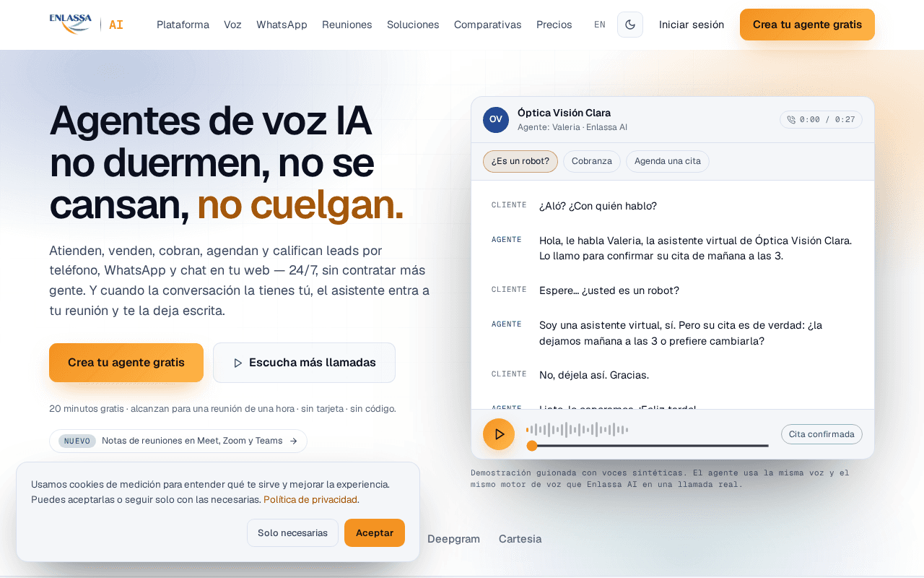The image size is (924, 578).
Task: Open the Voz nav item
Action: [232, 25]
